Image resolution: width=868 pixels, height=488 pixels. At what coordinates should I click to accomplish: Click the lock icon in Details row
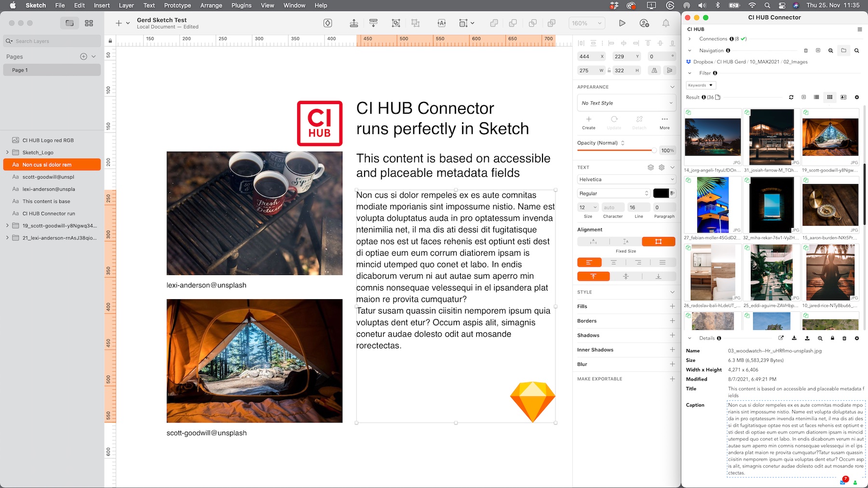tap(832, 338)
